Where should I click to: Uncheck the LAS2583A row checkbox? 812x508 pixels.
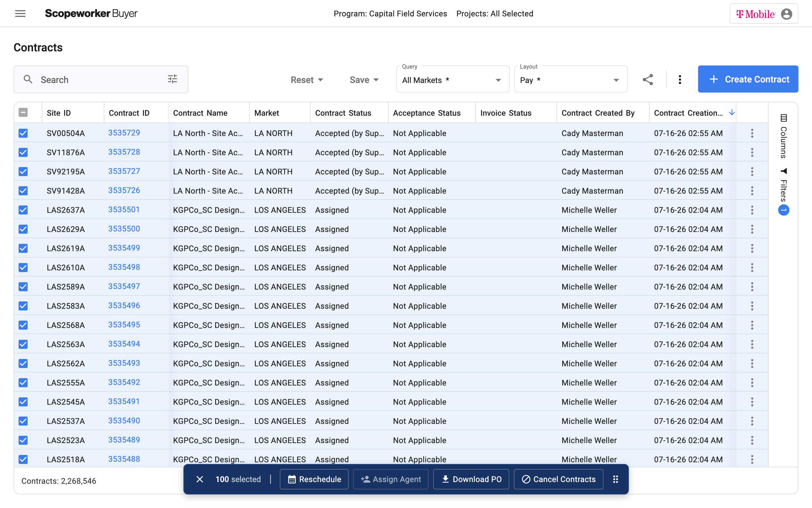click(23, 306)
